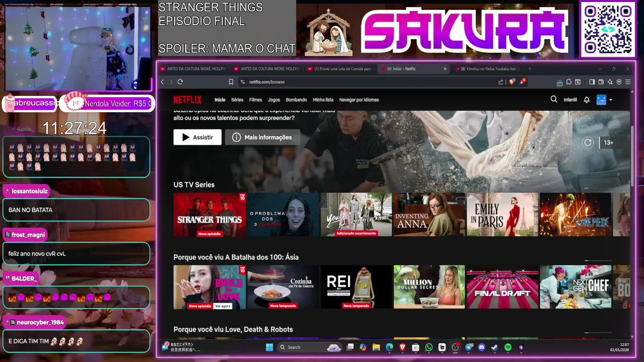Launch WhatsApp from the taskbar
The height and width of the screenshot is (362, 644).
click(x=429, y=347)
